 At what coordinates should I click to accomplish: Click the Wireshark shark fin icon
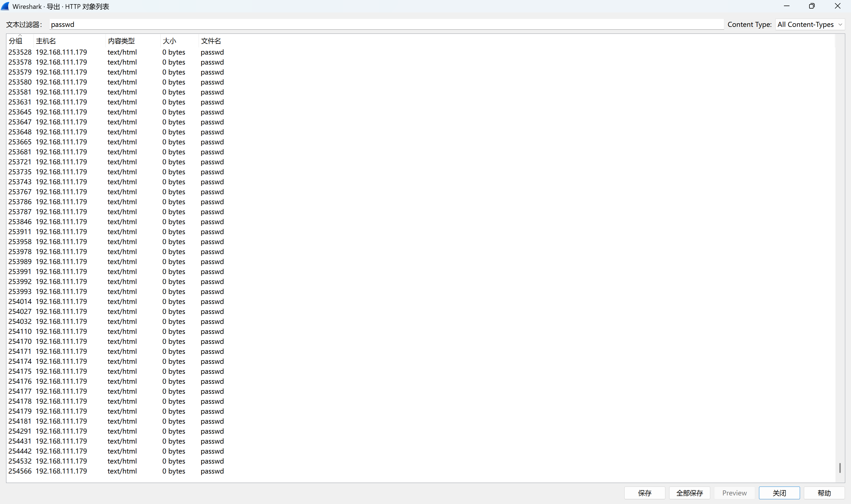coord(6,6)
